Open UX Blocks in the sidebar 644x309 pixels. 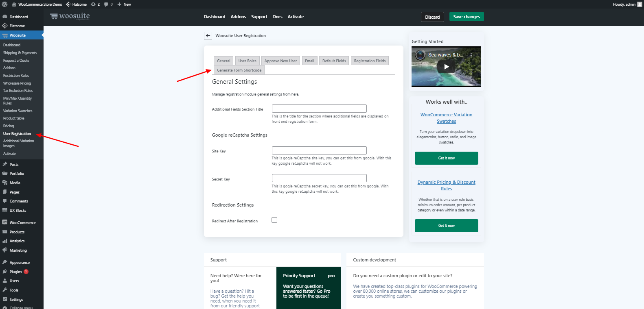click(x=18, y=211)
